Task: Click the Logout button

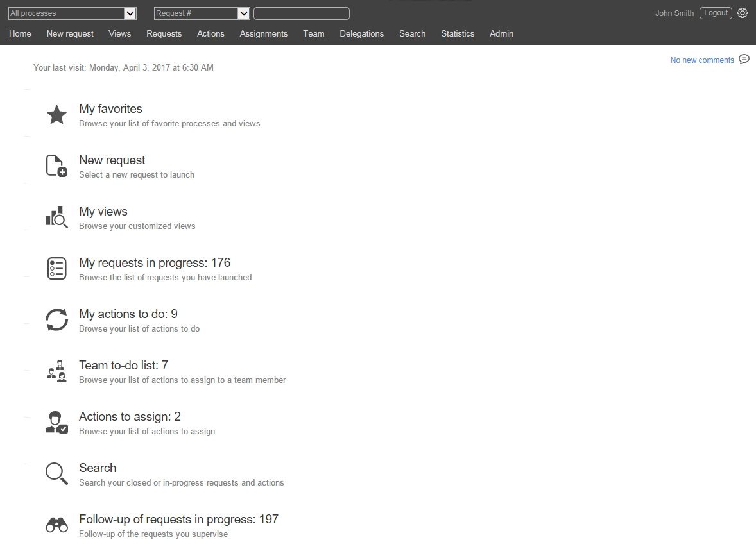Action: [716, 13]
